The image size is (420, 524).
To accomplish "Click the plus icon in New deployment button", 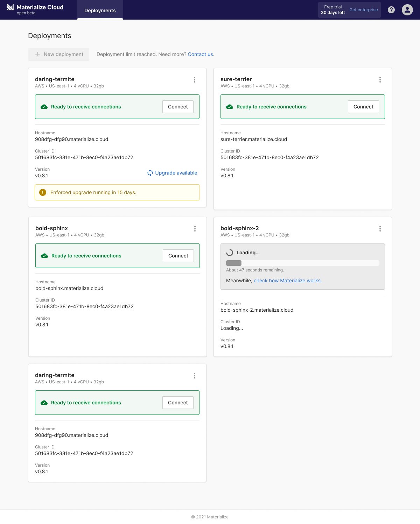I will [37, 54].
